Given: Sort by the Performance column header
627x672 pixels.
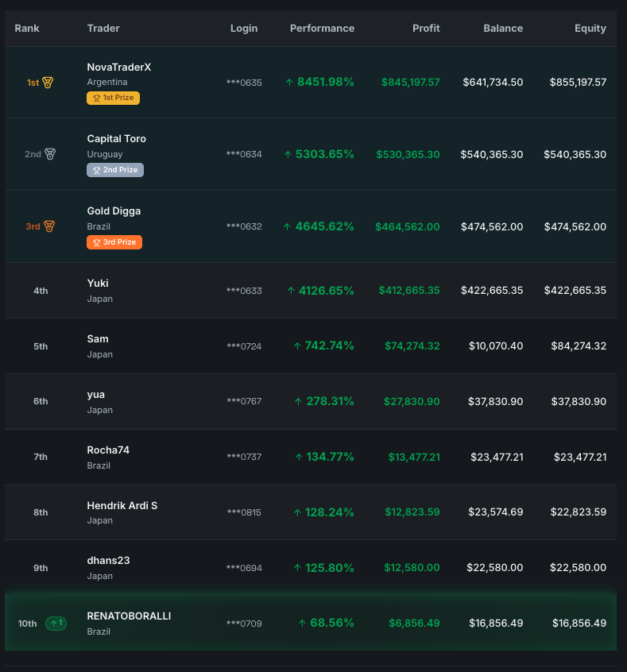Looking at the screenshot, I should [x=322, y=29].
